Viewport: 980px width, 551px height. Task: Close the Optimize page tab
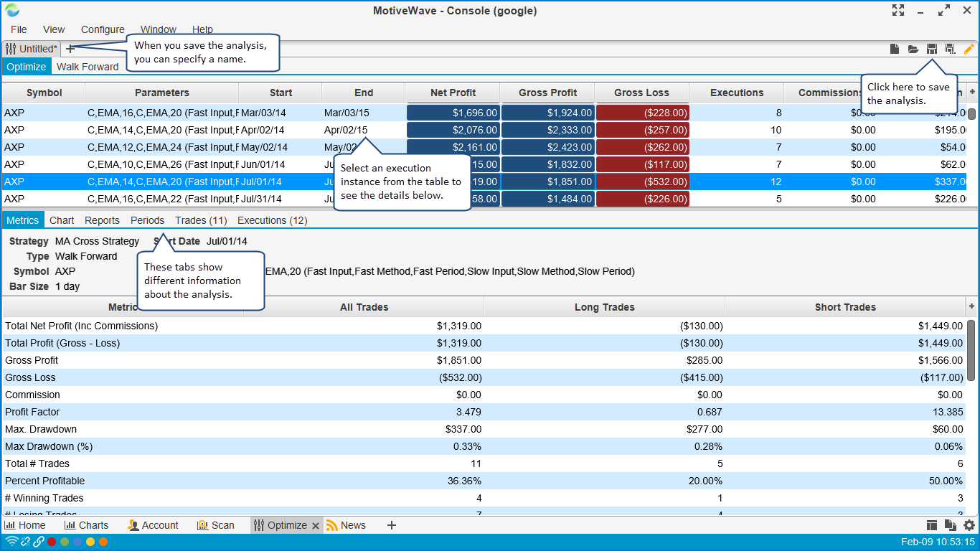314,525
